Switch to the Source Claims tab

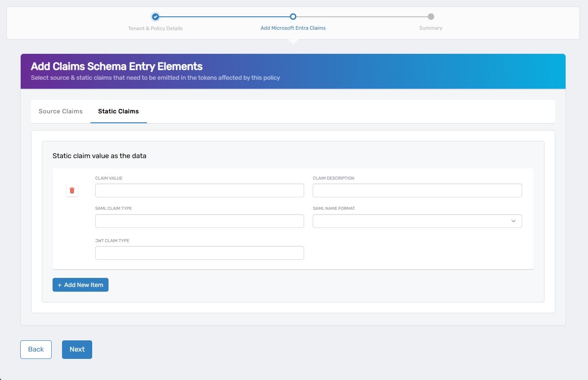61,112
